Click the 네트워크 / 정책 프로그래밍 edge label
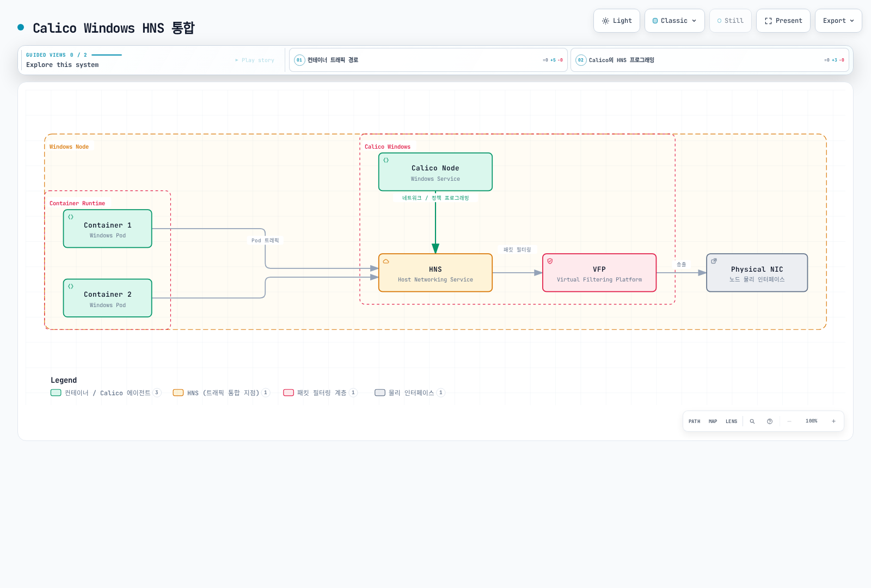The width and height of the screenshot is (871, 588). tap(436, 198)
